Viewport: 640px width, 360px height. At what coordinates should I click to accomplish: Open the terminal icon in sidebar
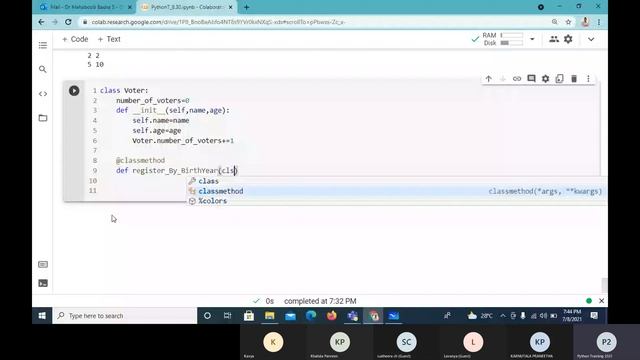pyautogui.click(x=43, y=283)
